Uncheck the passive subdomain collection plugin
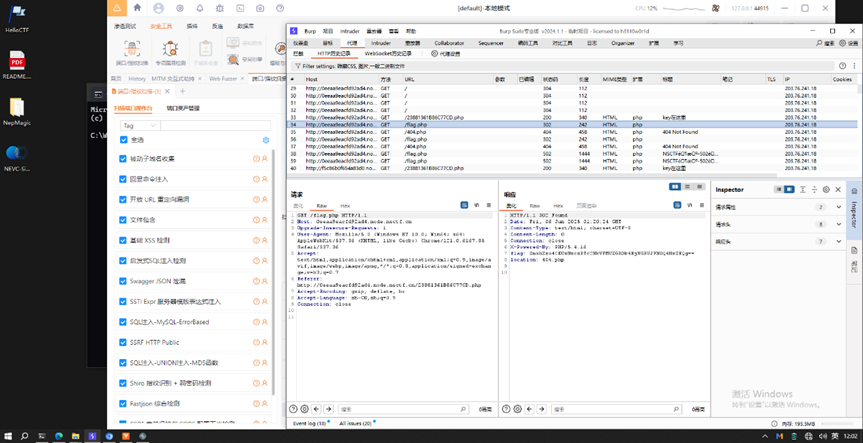The image size is (863, 443). pos(123,158)
